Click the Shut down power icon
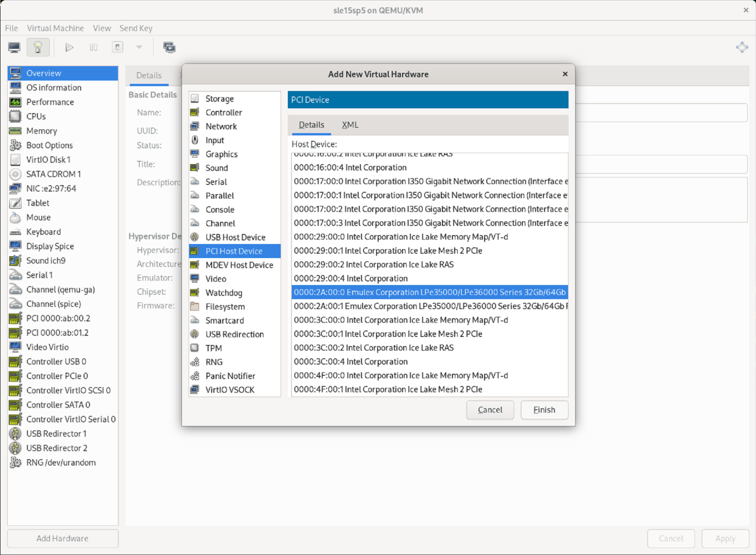This screenshot has width=756, height=555. [117, 48]
